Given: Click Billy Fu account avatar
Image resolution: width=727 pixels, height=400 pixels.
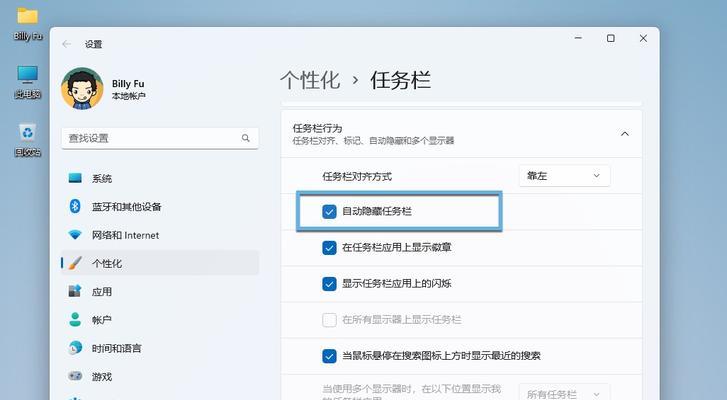Looking at the screenshot, I should 82,89.
